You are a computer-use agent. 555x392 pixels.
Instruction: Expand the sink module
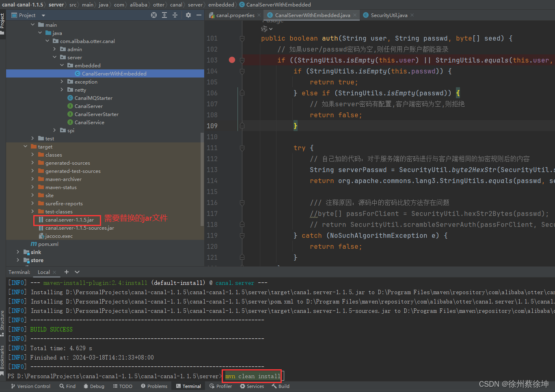[18, 252]
